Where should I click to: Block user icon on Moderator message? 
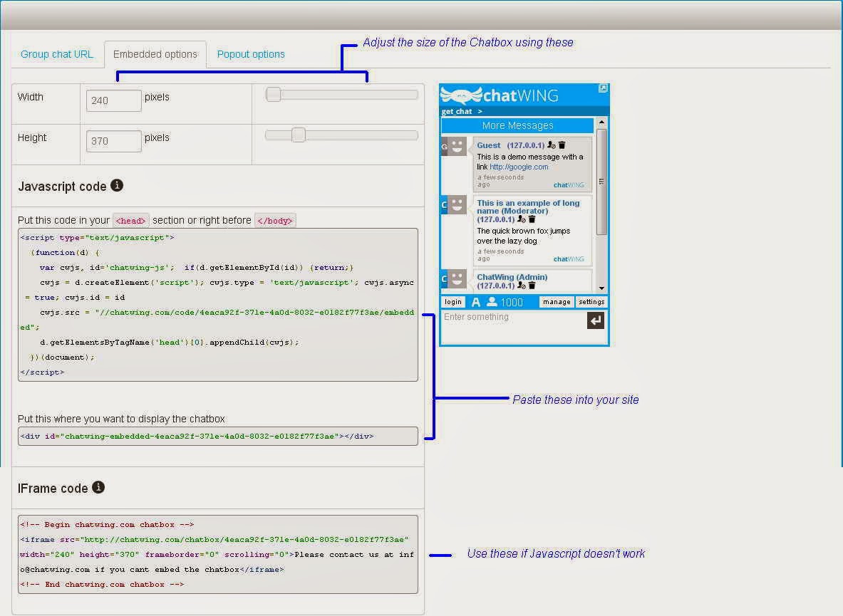tap(521, 219)
